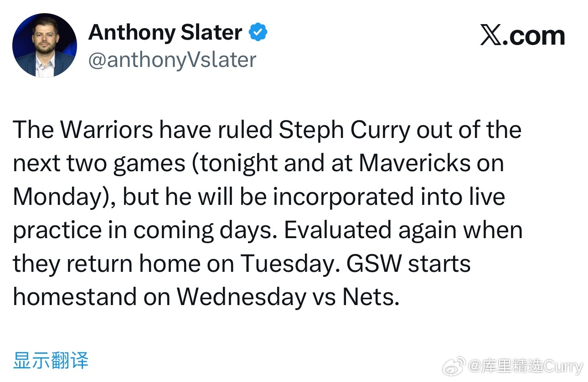Viewport: 588px width, 382px height.
Task: Click Anthony Slater's profile avatar photo
Action: (45, 46)
